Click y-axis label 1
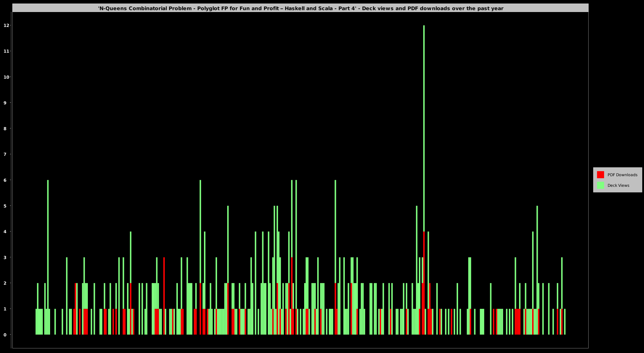This screenshot has width=644, height=353. [5, 309]
